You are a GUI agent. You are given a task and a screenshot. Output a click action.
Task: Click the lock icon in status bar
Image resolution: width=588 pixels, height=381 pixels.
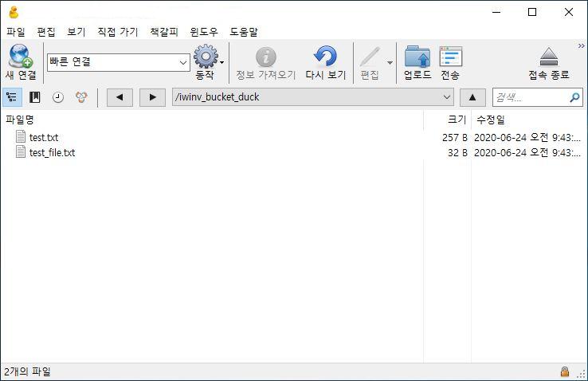click(x=564, y=371)
